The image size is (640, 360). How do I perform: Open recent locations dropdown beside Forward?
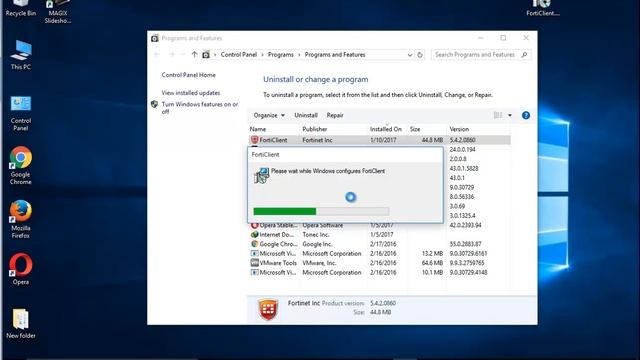point(183,54)
